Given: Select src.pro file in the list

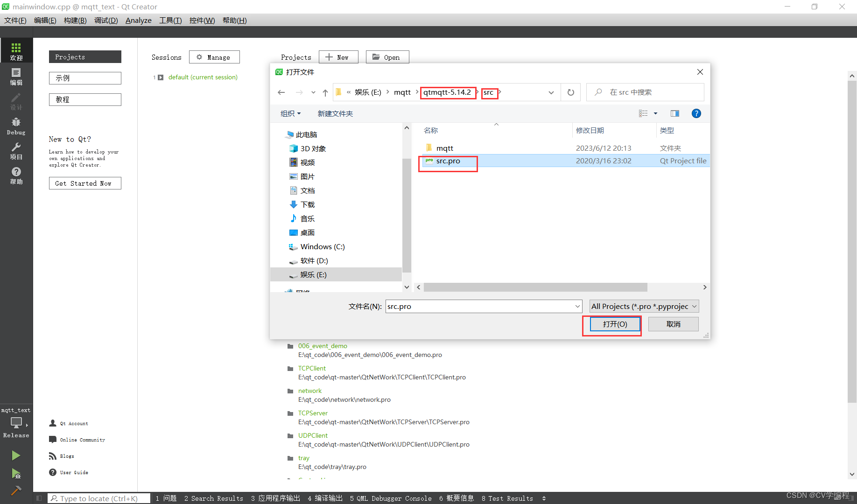Looking at the screenshot, I should click(566, 161).
